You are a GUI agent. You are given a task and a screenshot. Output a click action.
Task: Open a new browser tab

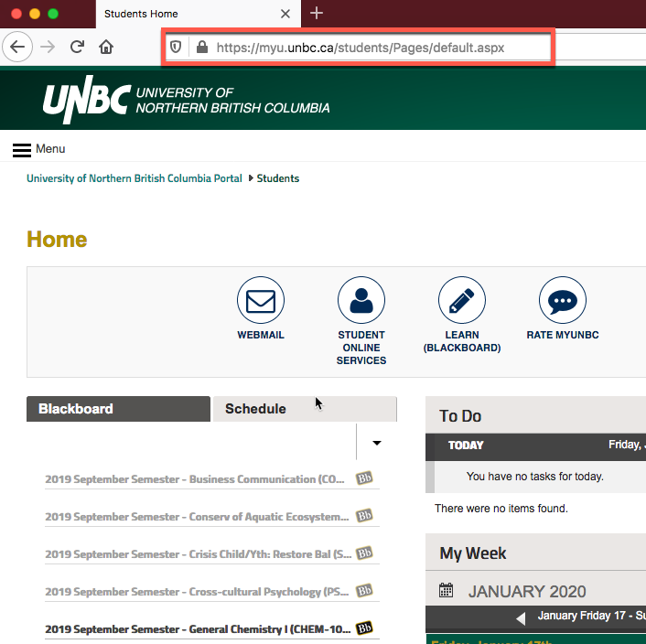pos(317,13)
